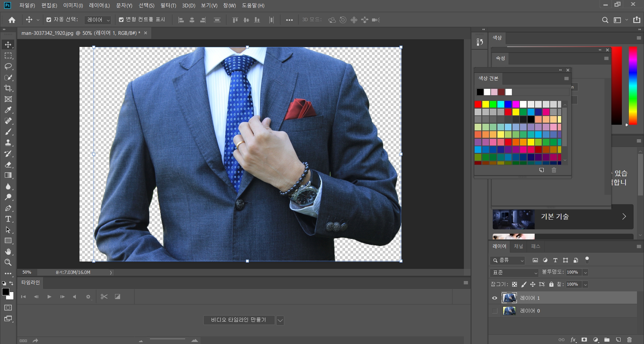Select the Zoom tool
Viewport: 644px width, 344px height.
[8, 263]
